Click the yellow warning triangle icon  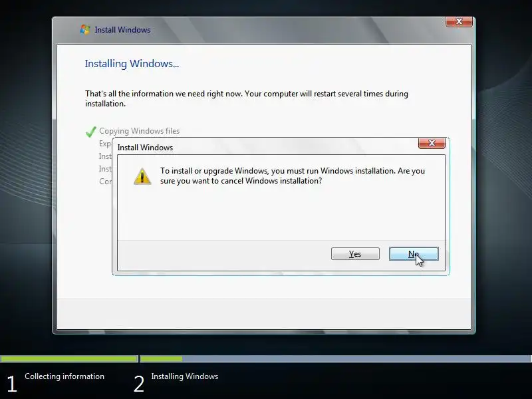(142, 176)
